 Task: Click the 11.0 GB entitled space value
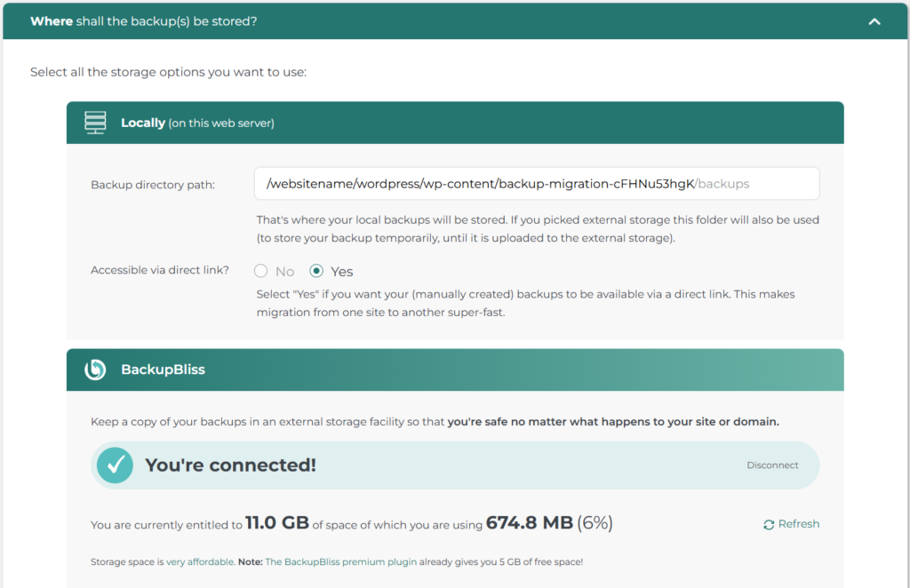(x=277, y=523)
